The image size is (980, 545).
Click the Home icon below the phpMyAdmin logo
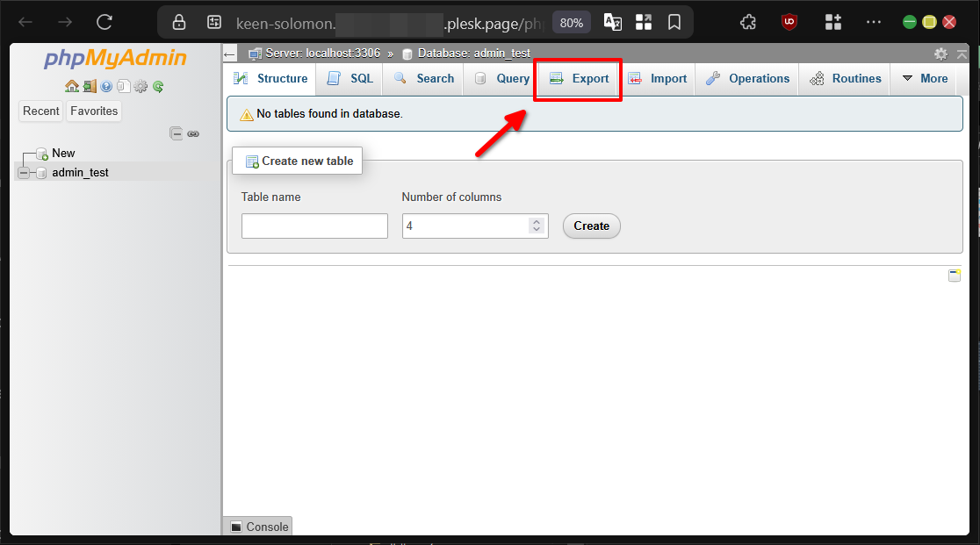pos(71,86)
